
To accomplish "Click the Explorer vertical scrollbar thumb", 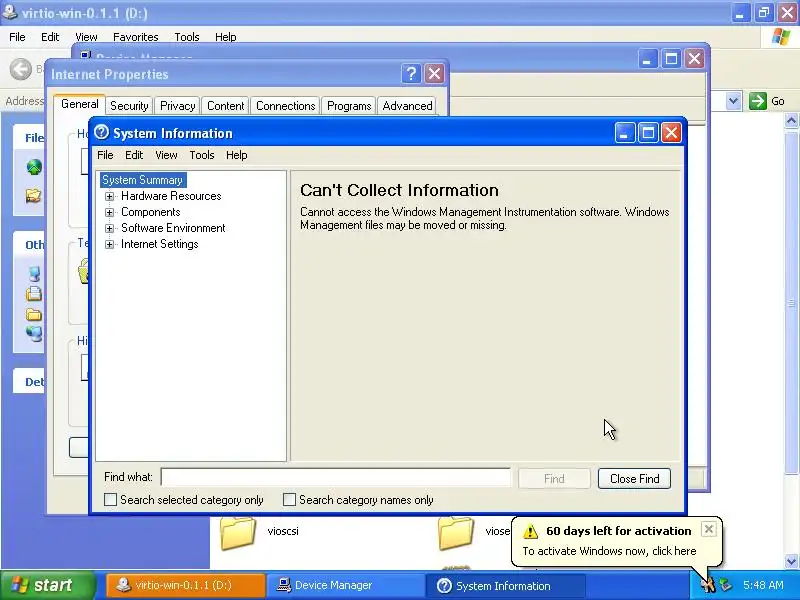I will coord(791,303).
